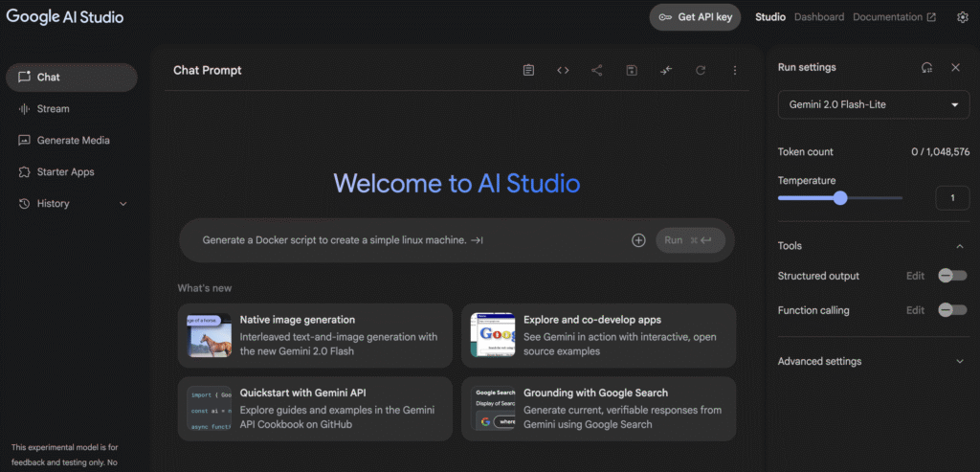980x472 pixels.
Task: Collapse the Tools section
Action: coord(960,246)
